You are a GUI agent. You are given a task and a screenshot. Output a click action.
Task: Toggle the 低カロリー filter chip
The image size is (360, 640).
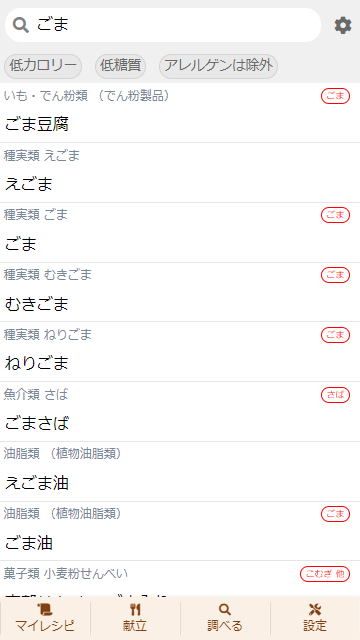[43, 66]
